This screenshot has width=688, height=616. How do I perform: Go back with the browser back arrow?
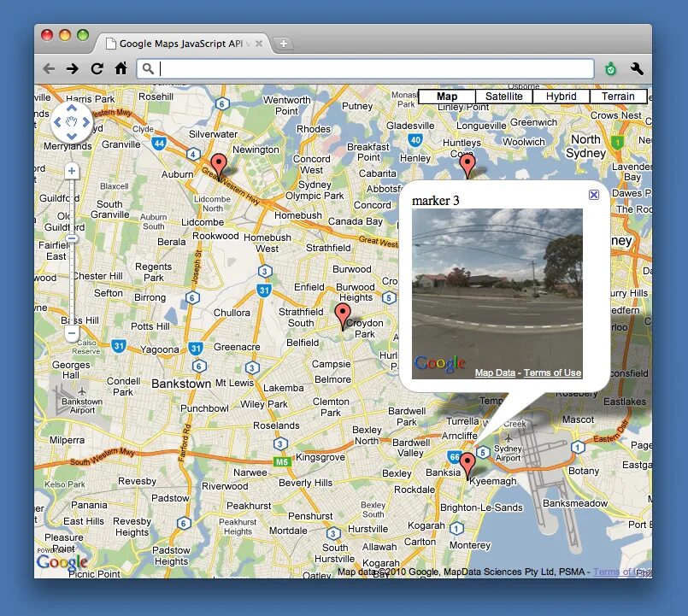(x=50, y=69)
